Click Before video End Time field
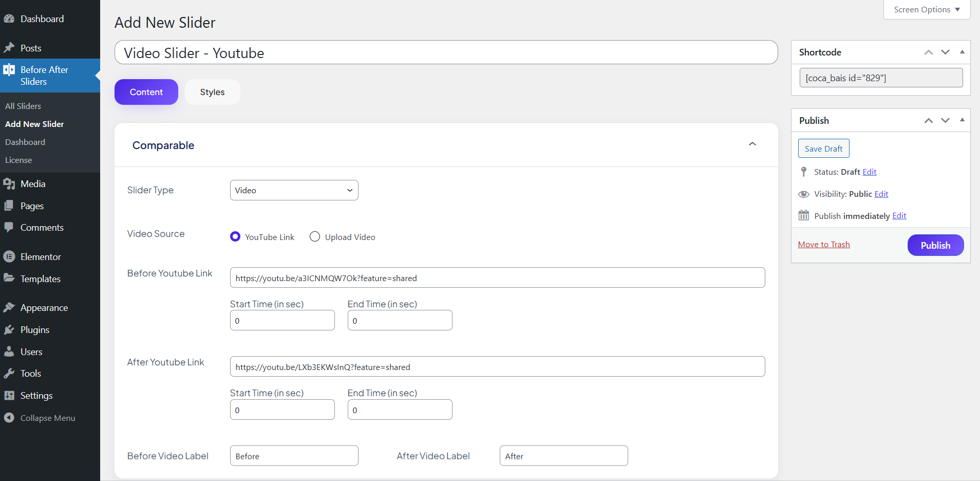Screen dimensions: 980x481 click(400, 320)
